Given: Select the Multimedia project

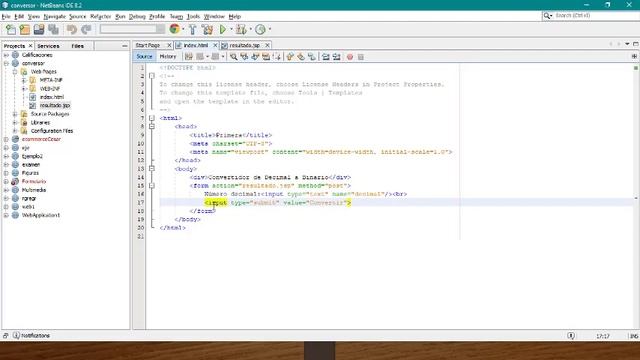Looking at the screenshot, I should [x=34, y=190].
